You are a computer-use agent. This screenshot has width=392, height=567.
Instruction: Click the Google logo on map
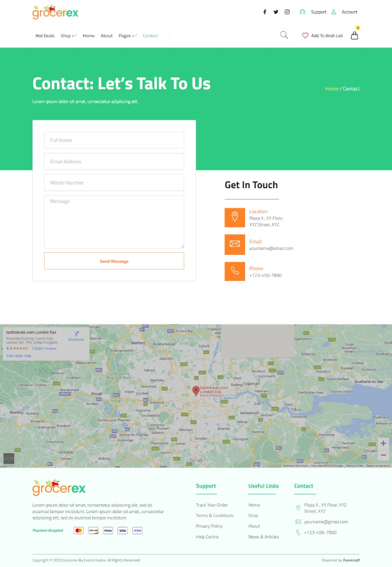pos(196,460)
